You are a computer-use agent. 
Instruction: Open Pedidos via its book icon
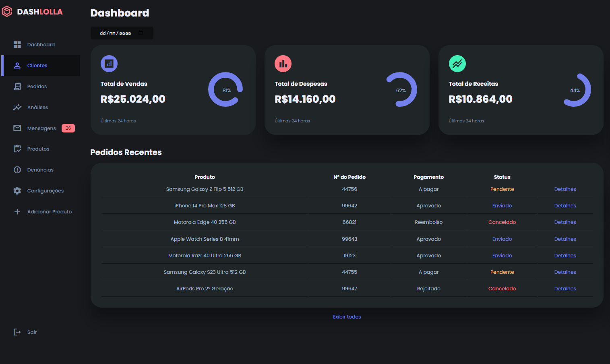pos(17,86)
